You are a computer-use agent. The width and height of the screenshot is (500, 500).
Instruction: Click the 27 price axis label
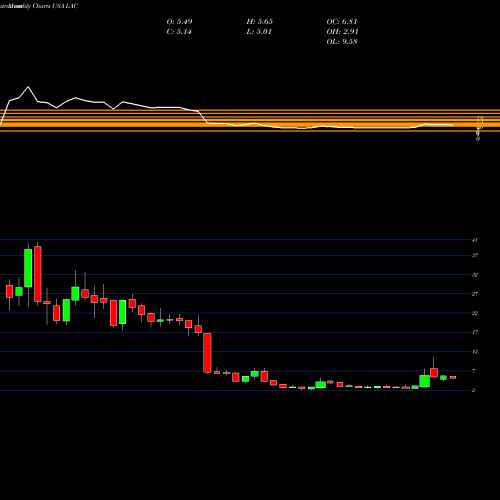coord(475,294)
